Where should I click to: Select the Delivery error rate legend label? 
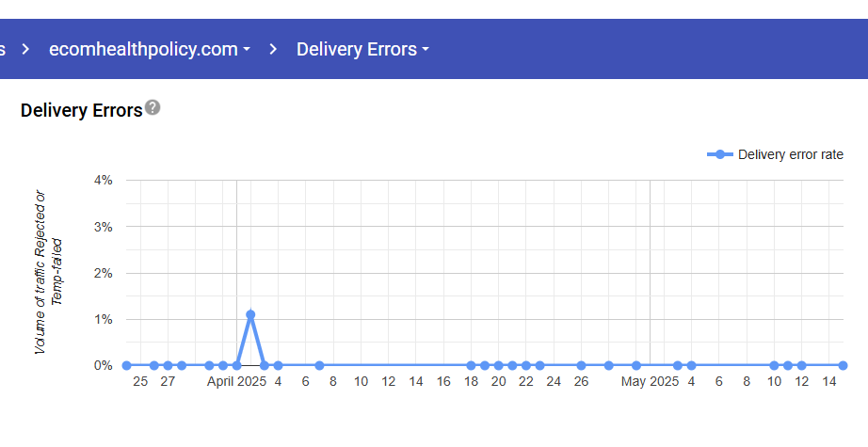(790, 154)
